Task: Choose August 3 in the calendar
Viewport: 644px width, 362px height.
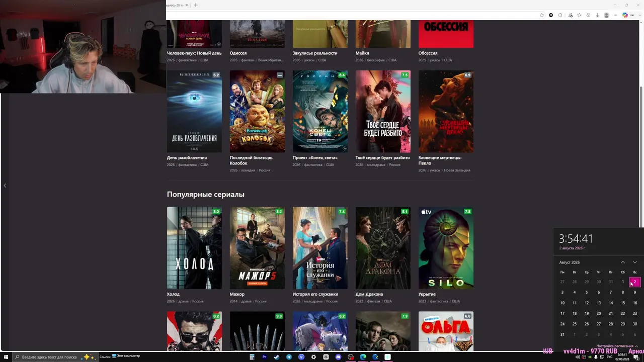Action: (x=562, y=292)
